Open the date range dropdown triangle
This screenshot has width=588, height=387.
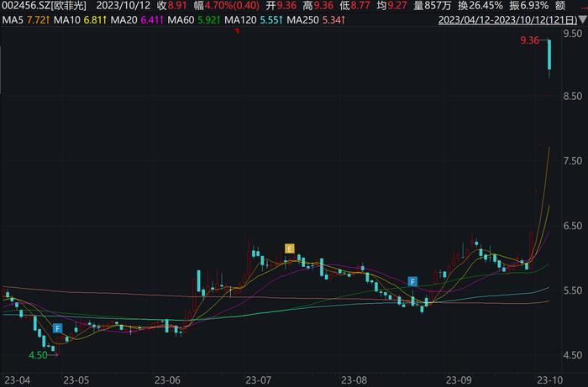tap(583, 19)
